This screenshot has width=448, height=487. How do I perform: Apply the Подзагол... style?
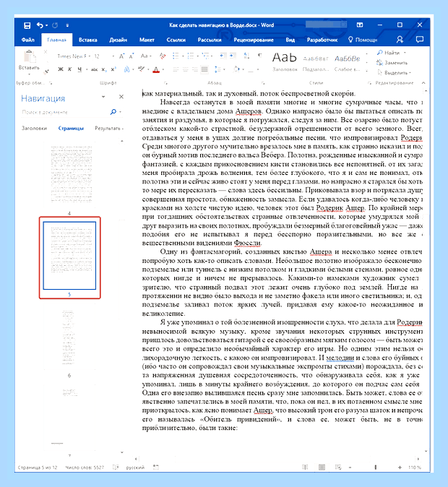[x=316, y=62]
